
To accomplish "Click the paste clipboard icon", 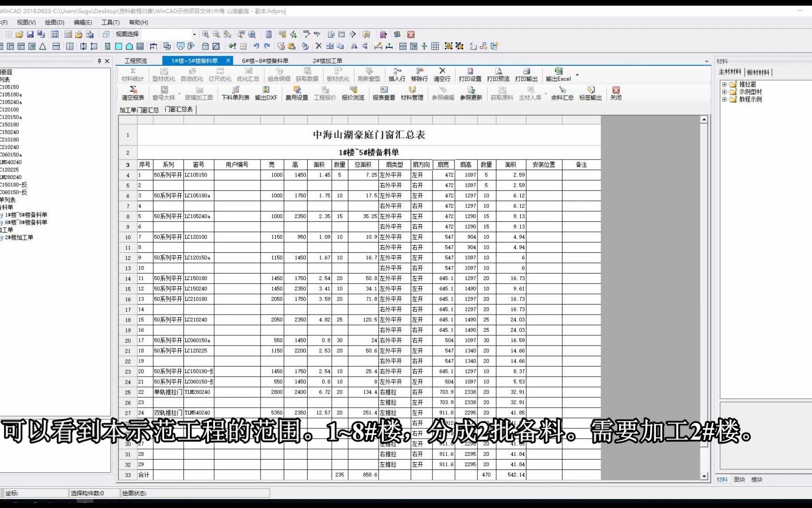I will tap(292, 46).
